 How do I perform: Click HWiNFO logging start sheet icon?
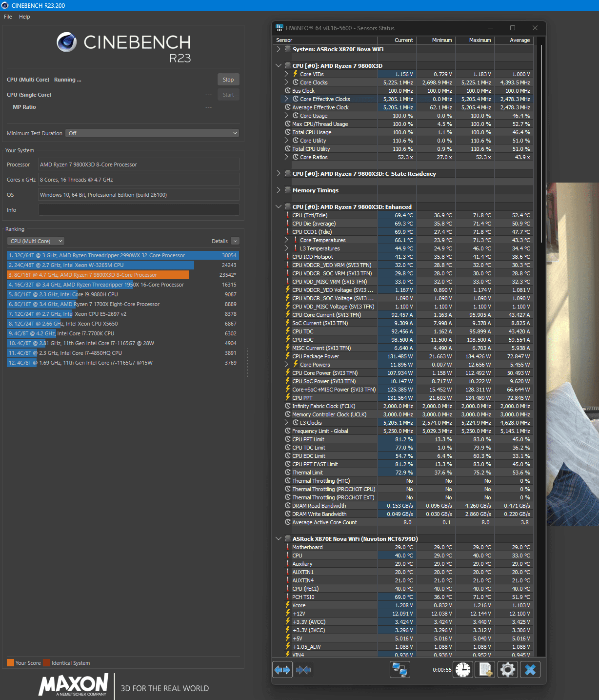point(485,670)
